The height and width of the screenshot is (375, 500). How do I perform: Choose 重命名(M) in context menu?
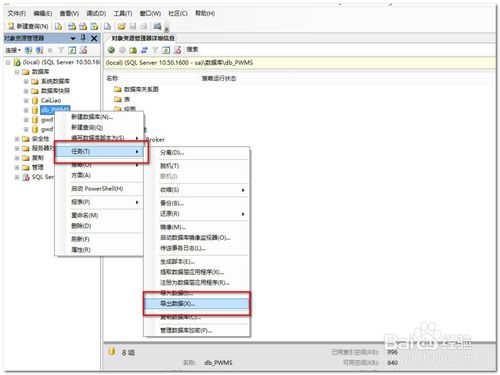click(x=99, y=215)
